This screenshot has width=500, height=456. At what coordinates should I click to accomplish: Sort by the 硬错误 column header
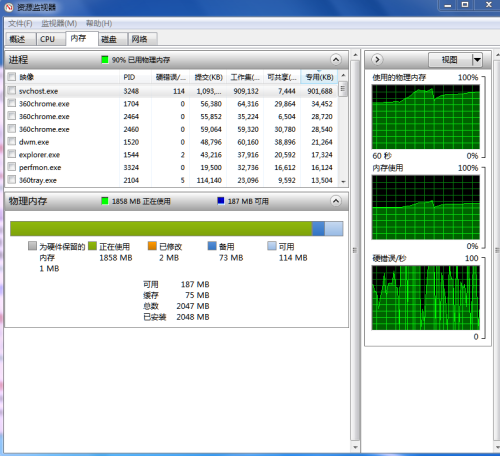(170, 77)
